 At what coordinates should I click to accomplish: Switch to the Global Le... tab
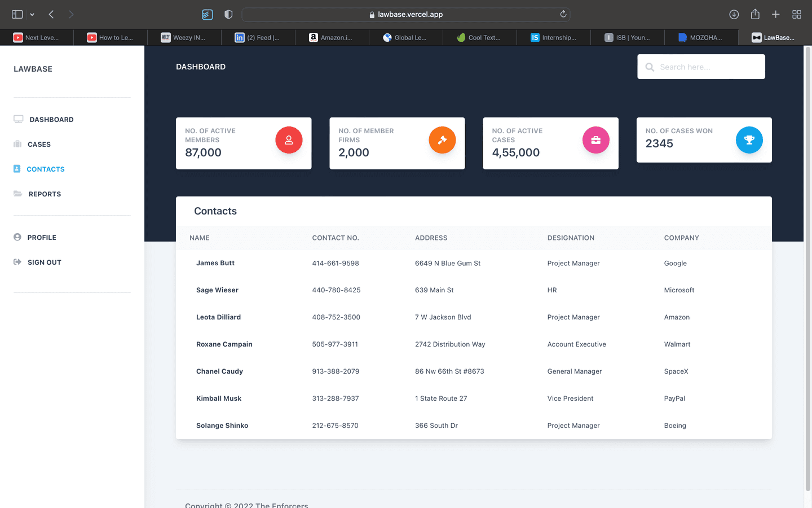(x=406, y=37)
